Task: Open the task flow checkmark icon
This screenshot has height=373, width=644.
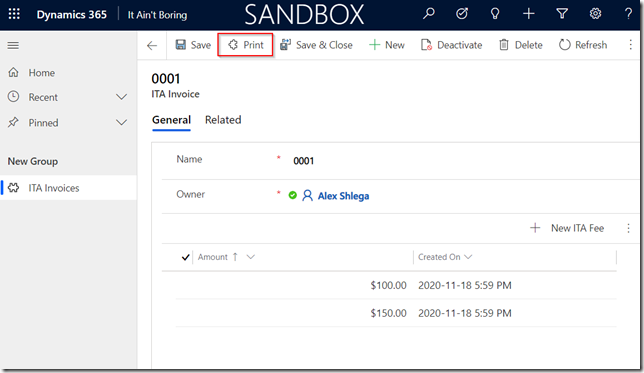Action: click(x=462, y=14)
